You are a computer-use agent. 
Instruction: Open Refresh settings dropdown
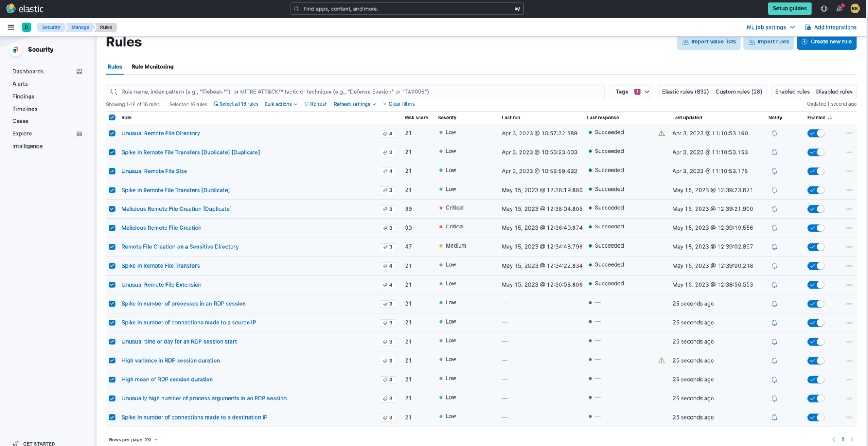click(355, 104)
